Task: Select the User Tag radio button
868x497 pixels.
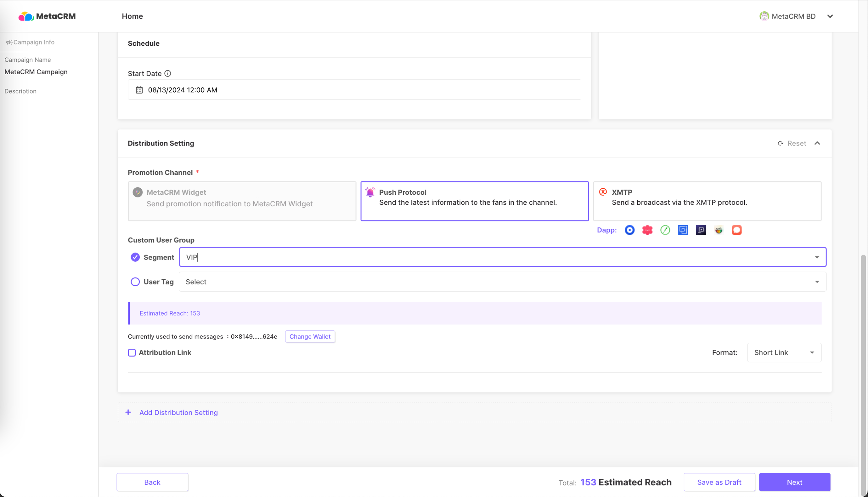Action: pos(135,282)
